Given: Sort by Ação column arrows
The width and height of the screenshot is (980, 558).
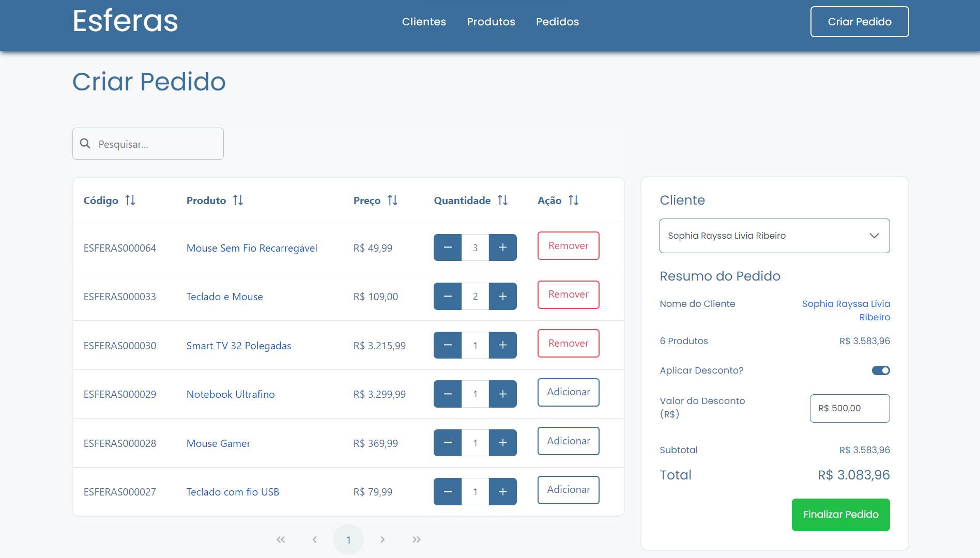Looking at the screenshot, I should point(573,200).
